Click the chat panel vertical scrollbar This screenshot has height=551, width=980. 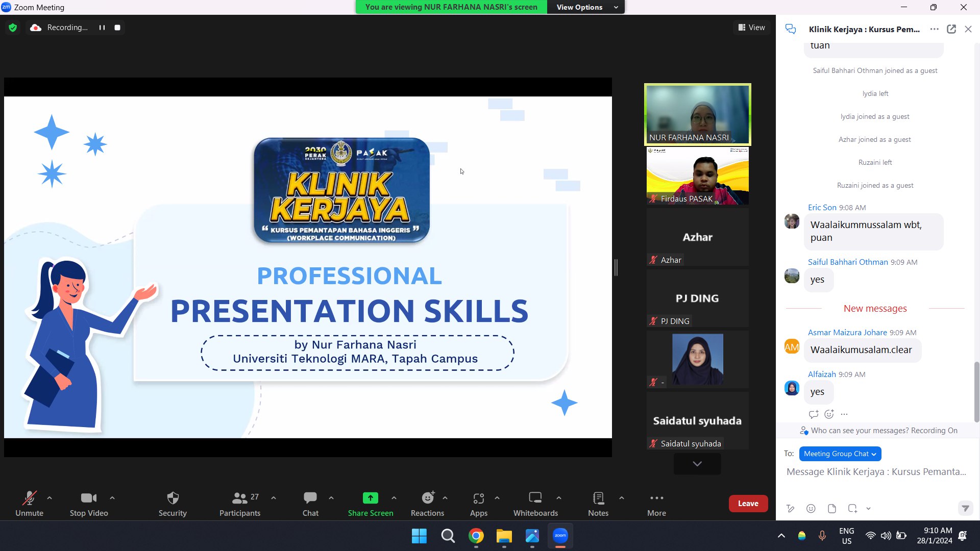976,392
